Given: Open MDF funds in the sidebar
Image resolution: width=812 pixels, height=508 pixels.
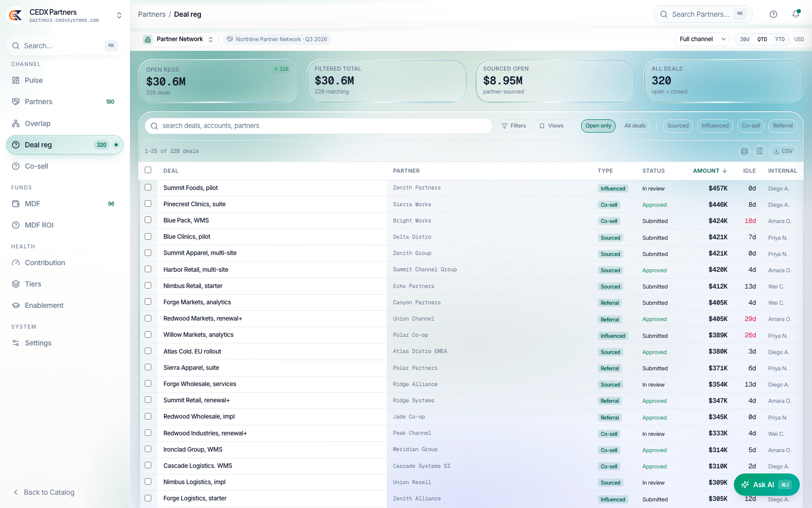Looking at the screenshot, I should (x=64, y=204).
